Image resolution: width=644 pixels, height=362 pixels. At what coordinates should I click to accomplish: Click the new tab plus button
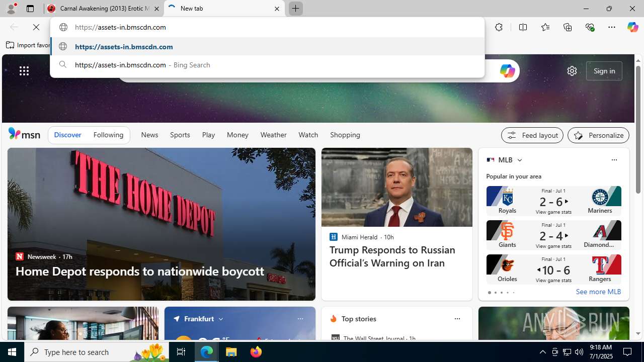tap(295, 9)
